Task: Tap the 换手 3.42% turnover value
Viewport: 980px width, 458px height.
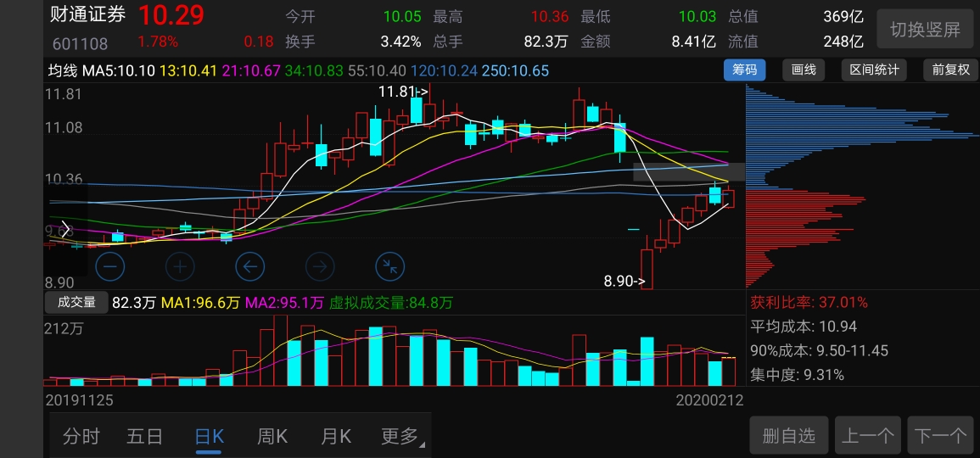Action: 400,42
